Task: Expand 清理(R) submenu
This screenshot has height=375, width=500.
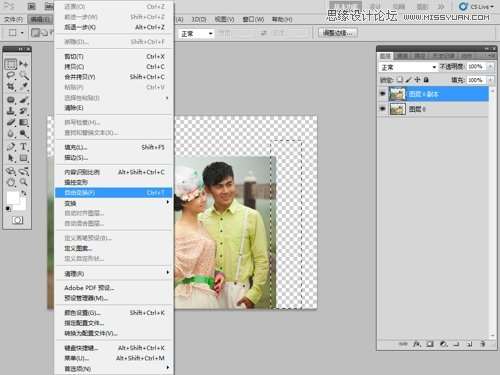Action: click(114, 274)
